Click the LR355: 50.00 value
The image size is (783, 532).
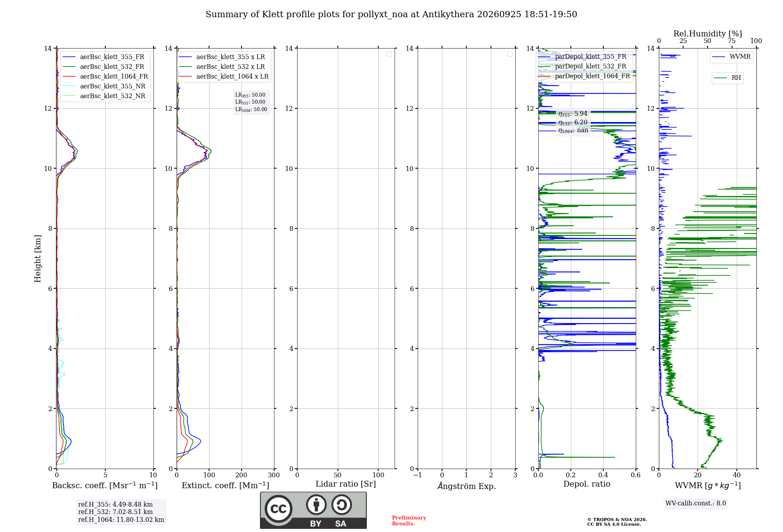click(250, 95)
